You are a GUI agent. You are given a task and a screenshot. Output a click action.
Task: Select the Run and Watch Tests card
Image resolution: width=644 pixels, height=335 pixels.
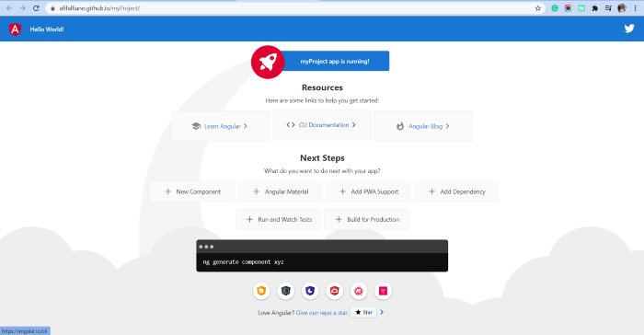(278, 219)
